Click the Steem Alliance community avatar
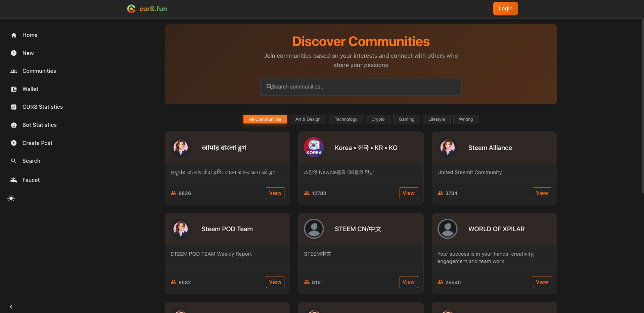The height and width of the screenshot is (313, 644). tap(448, 147)
